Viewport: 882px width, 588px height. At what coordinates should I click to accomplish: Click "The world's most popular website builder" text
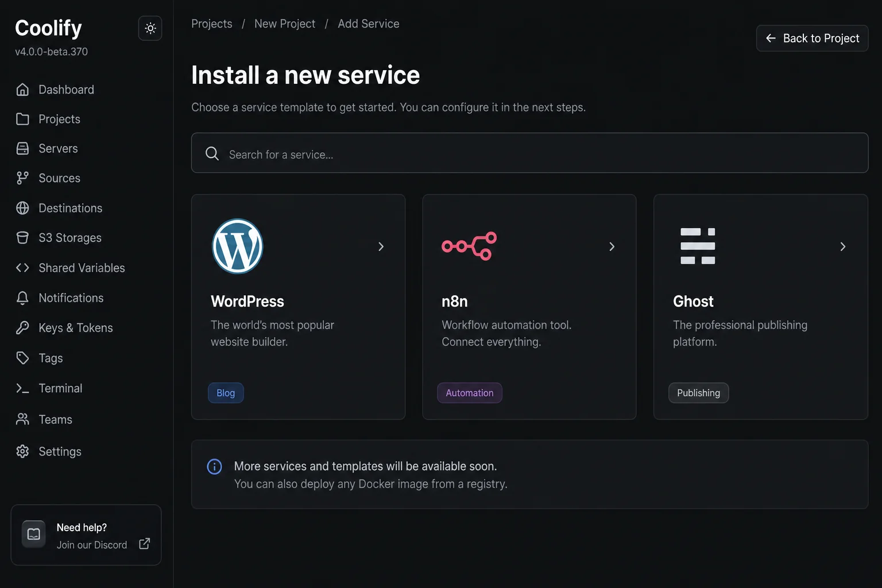(x=272, y=333)
